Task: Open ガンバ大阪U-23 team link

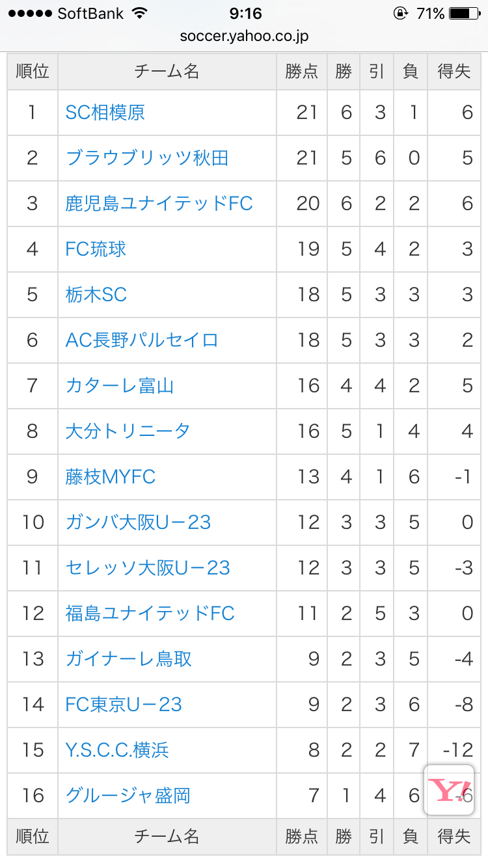Action: pyautogui.click(x=138, y=522)
